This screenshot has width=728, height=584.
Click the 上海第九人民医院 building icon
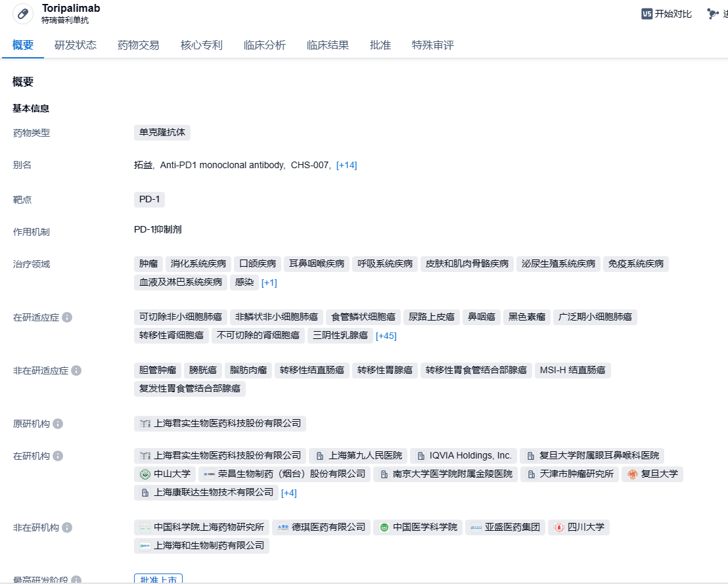320,456
